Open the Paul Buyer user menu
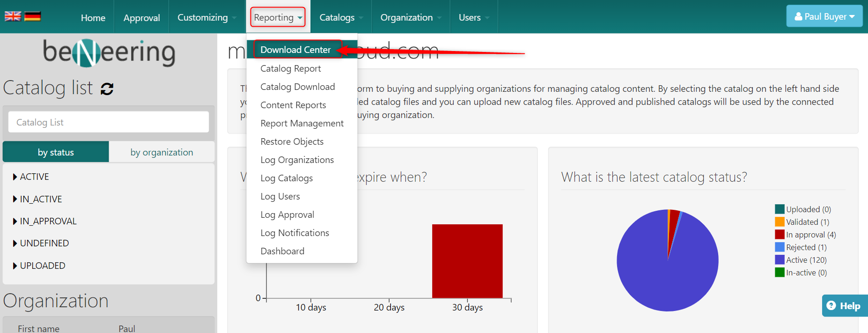The image size is (868, 333). coord(824,16)
